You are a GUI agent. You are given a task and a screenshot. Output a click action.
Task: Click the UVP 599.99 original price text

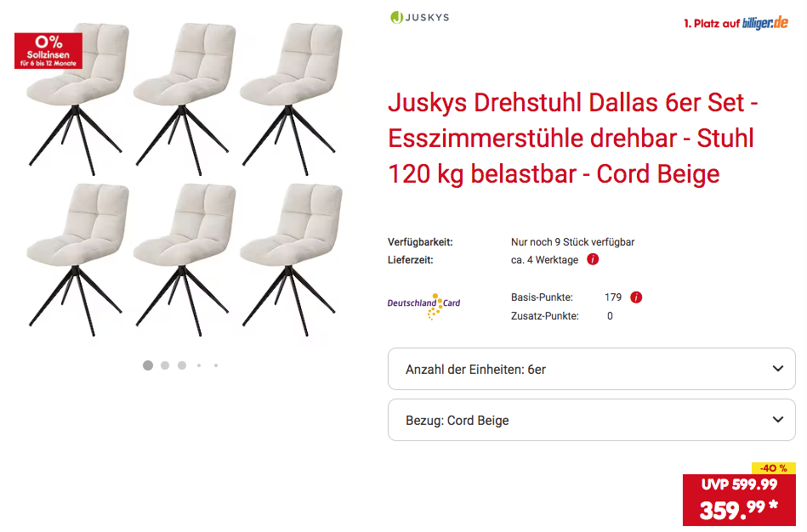739,484
